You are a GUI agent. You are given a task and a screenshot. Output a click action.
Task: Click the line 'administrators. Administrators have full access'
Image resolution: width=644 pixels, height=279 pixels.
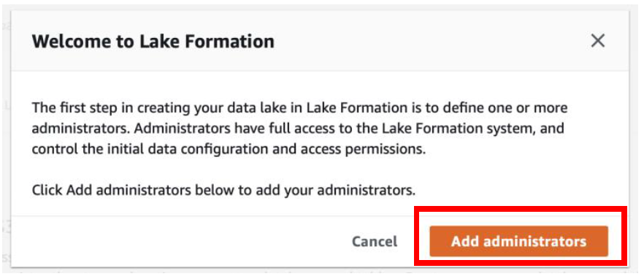point(298,129)
